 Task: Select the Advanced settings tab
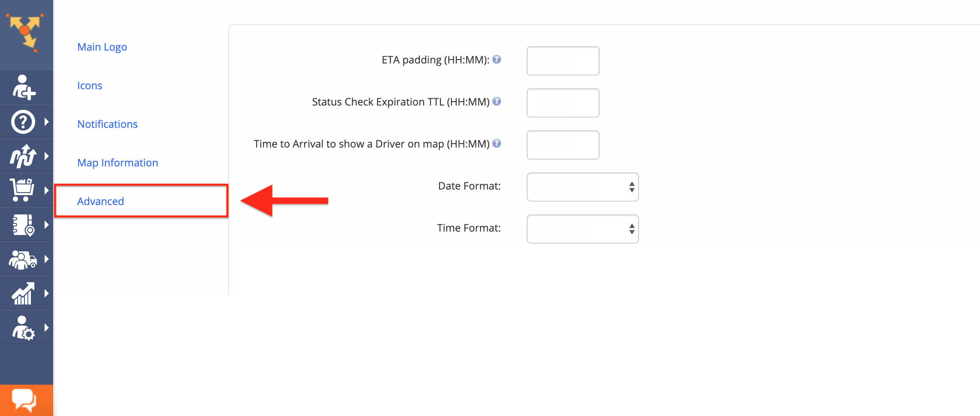(x=100, y=201)
